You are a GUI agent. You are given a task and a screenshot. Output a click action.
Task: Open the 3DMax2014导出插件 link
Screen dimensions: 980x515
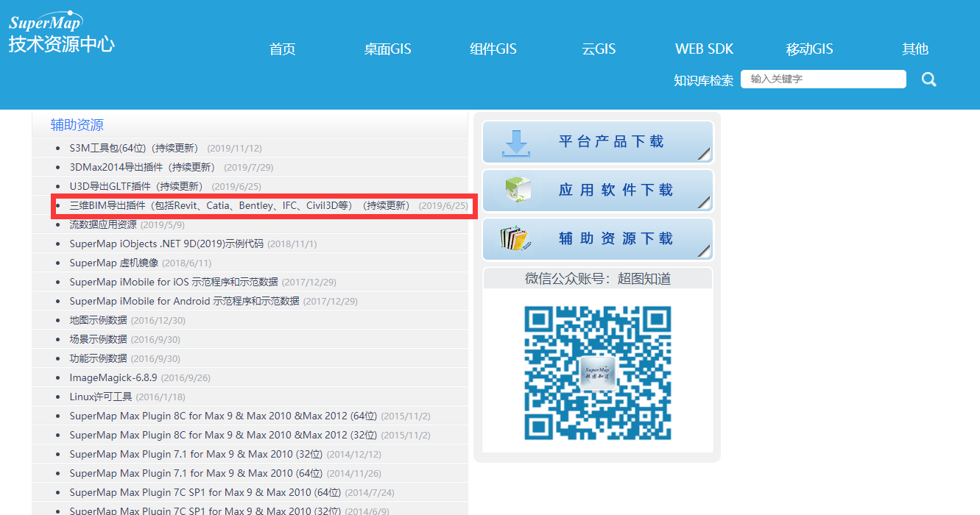point(142,167)
